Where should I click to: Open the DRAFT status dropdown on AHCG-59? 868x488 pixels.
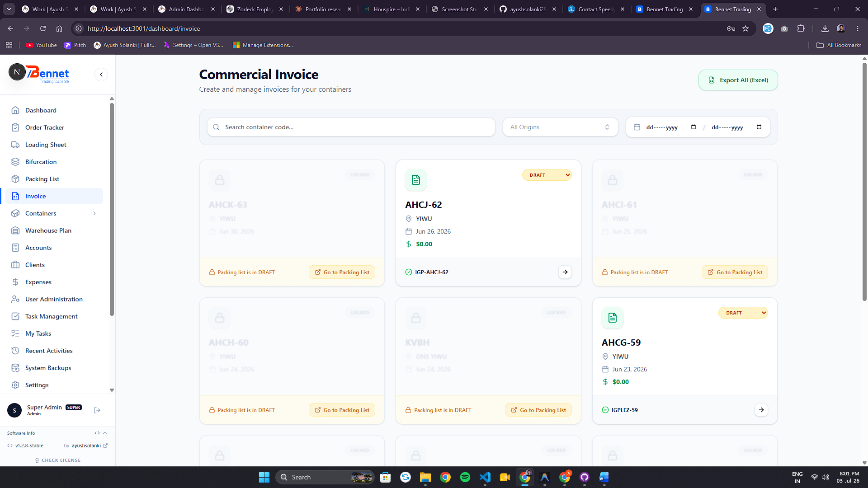click(743, 313)
